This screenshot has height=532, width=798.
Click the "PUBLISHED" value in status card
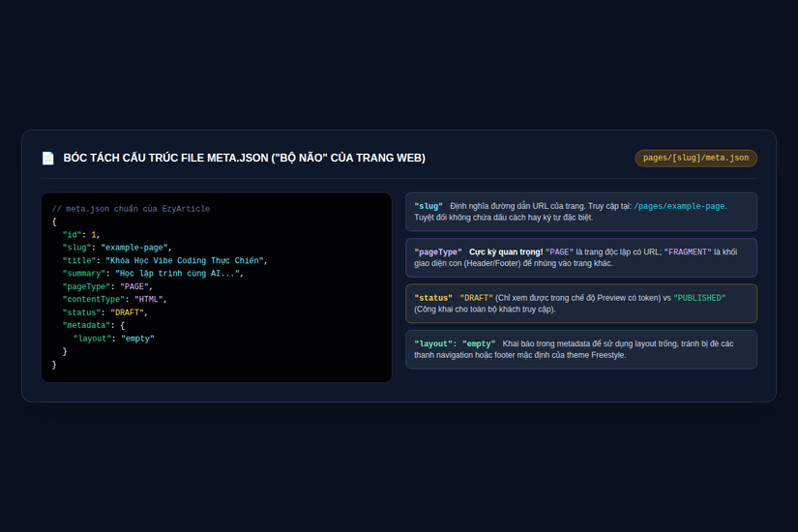(699, 298)
